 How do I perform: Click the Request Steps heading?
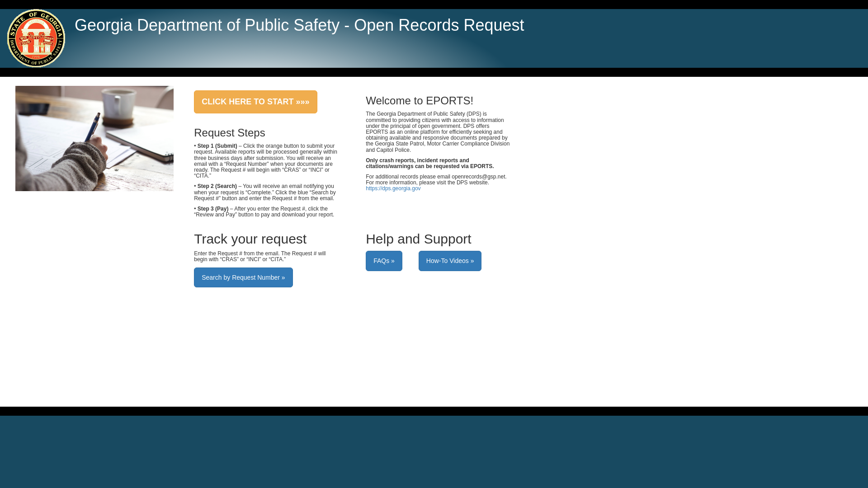click(230, 133)
